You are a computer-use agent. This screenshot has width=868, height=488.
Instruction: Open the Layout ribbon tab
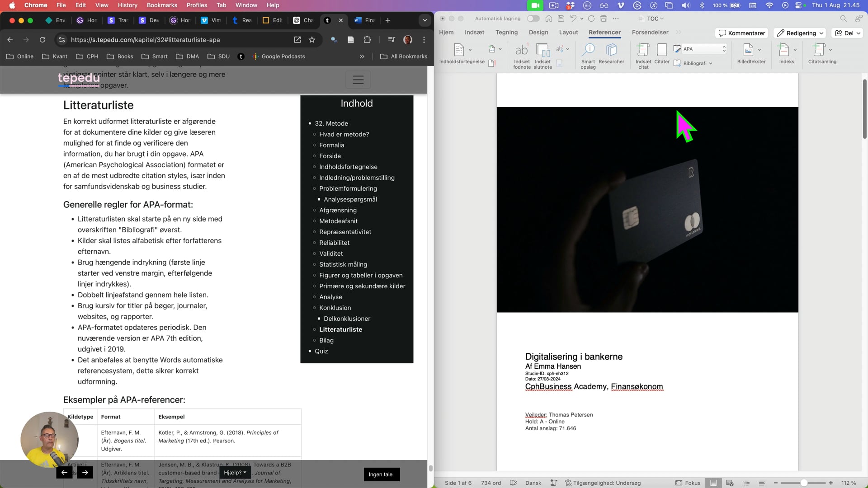(568, 33)
